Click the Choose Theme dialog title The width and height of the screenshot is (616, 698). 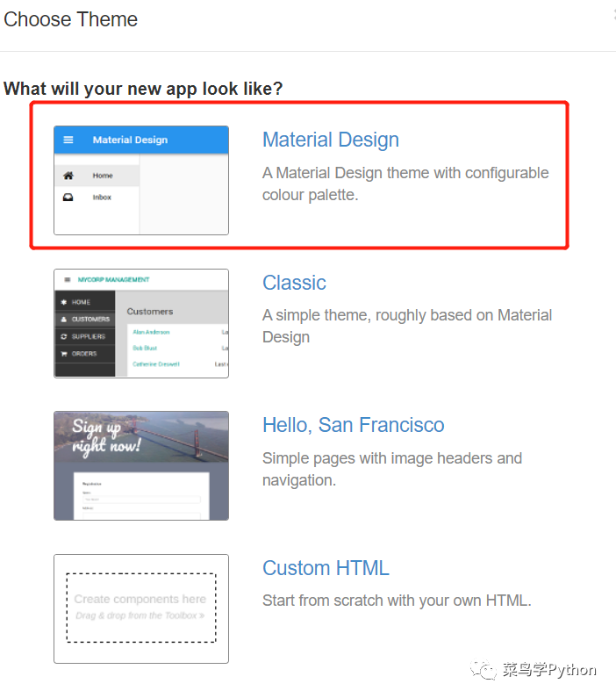pos(71,19)
